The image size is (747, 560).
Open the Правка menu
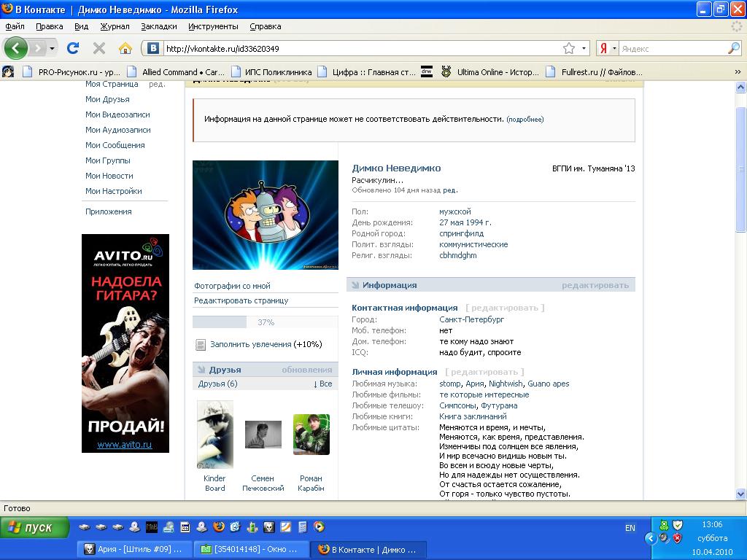(x=50, y=26)
